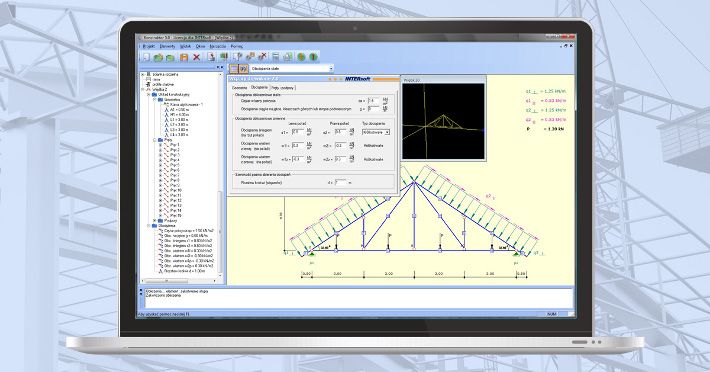The height and width of the screenshot is (372, 710).
Task: Click the first view-mode button beside load dropdown
Action: pos(234,69)
